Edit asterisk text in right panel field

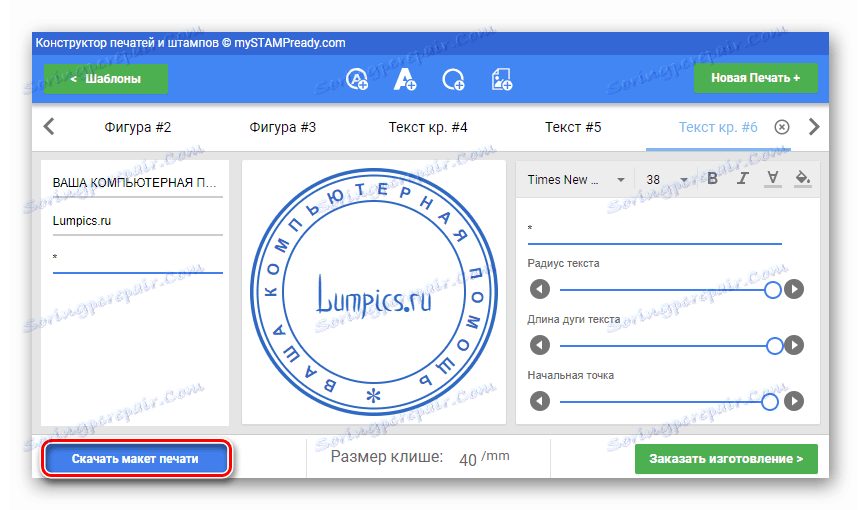(x=655, y=231)
